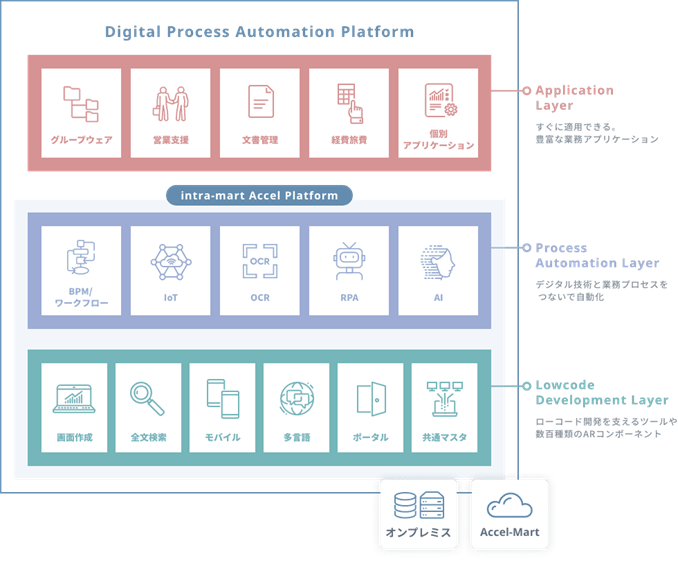This screenshot has height=562, width=678.
Task: Click the 多言語 globe chat icon
Action: click(297, 399)
